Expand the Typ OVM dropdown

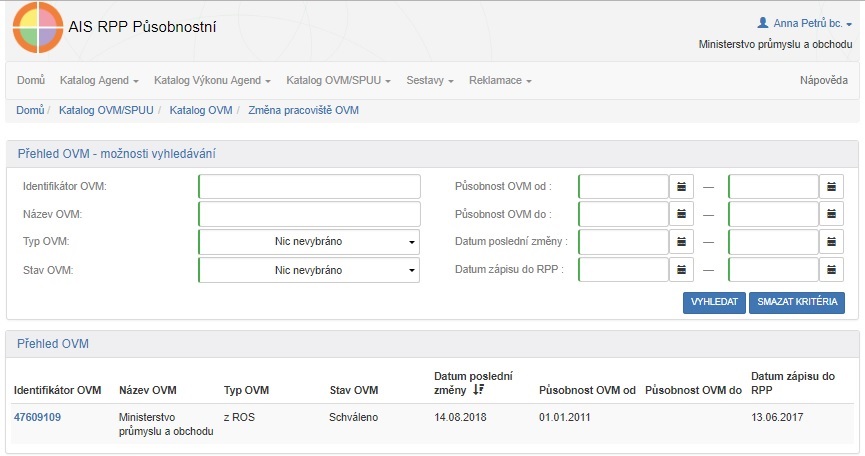click(x=309, y=242)
